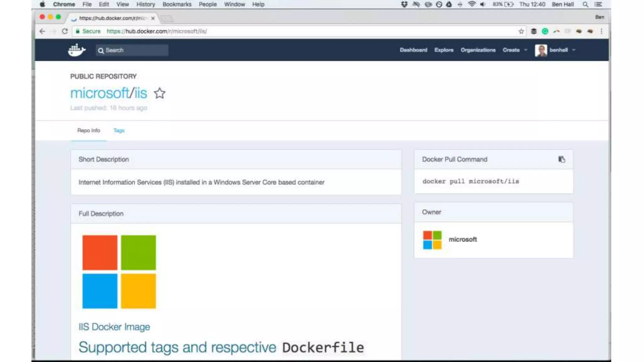Reload the page in Chrome
Viewport: 644px width, 362px height.
65,31
